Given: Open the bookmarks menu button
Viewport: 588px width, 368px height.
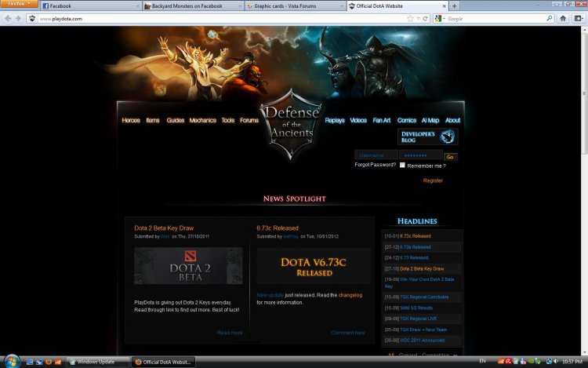Looking at the screenshot, I should [579, 18].
